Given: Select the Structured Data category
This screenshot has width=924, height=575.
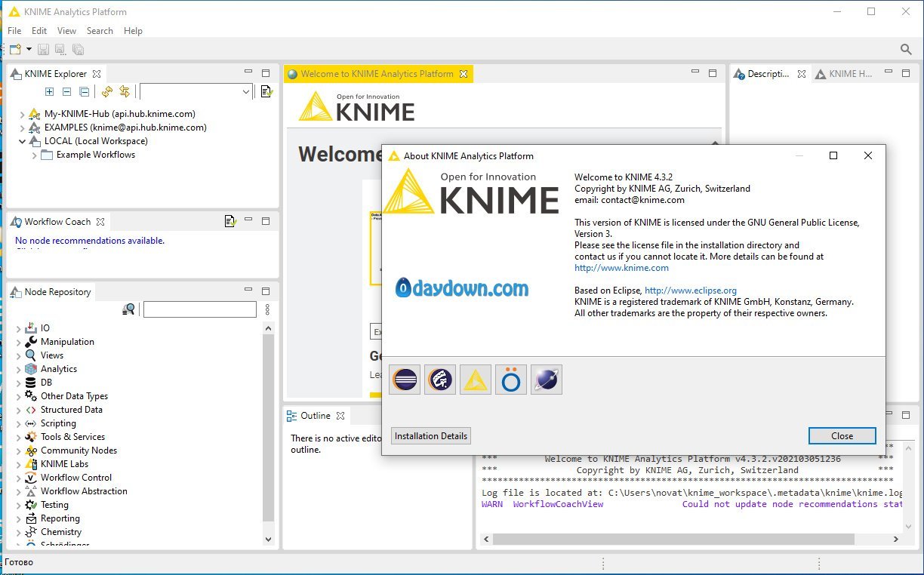Looking at the screenshot, I should 72,410.
